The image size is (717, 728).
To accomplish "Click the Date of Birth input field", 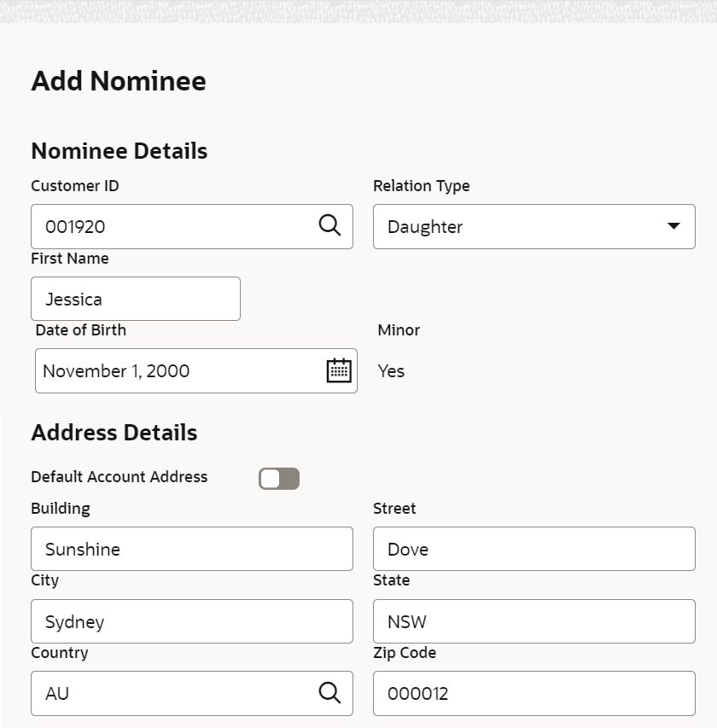I will 179,370.
